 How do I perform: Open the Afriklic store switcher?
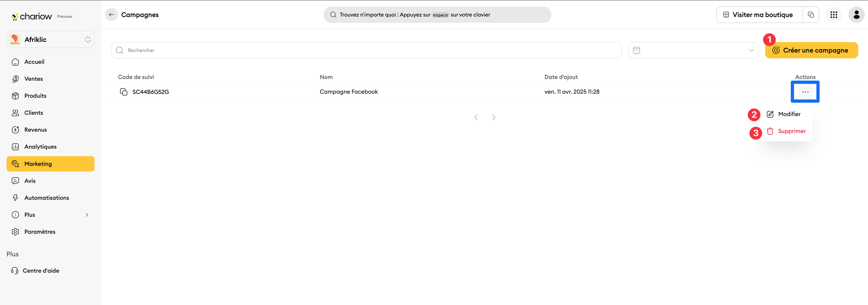click(51, 39)
